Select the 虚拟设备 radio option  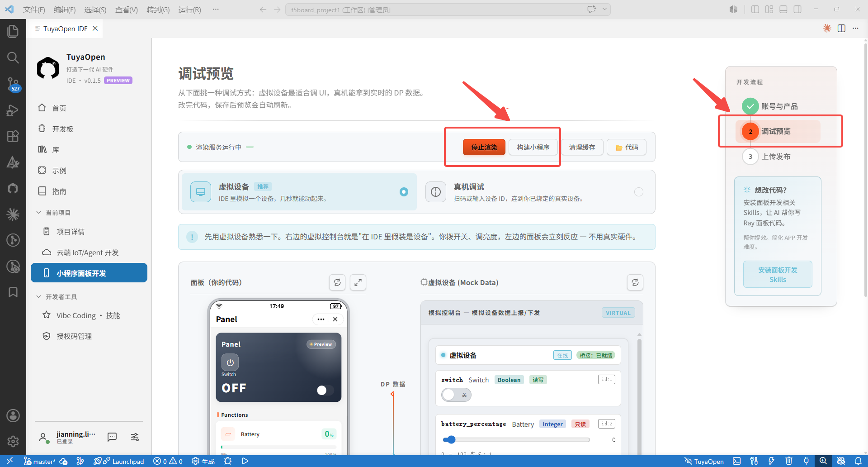[404, 192]
